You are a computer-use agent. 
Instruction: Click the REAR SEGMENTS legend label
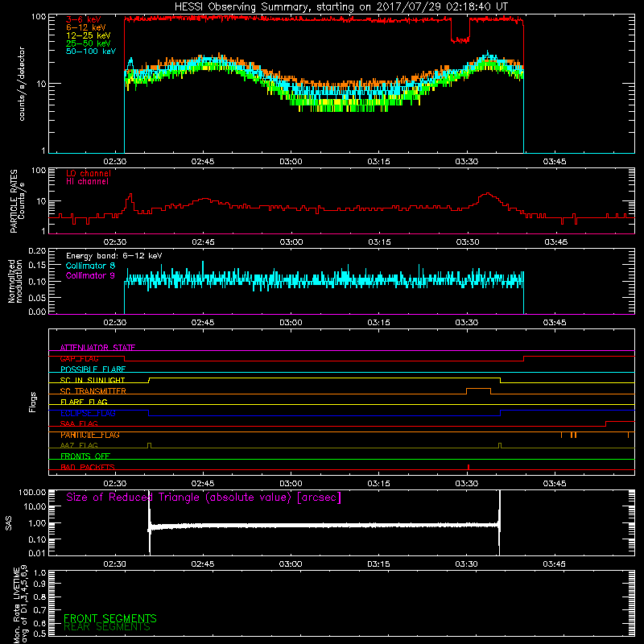tap(107, 627)
